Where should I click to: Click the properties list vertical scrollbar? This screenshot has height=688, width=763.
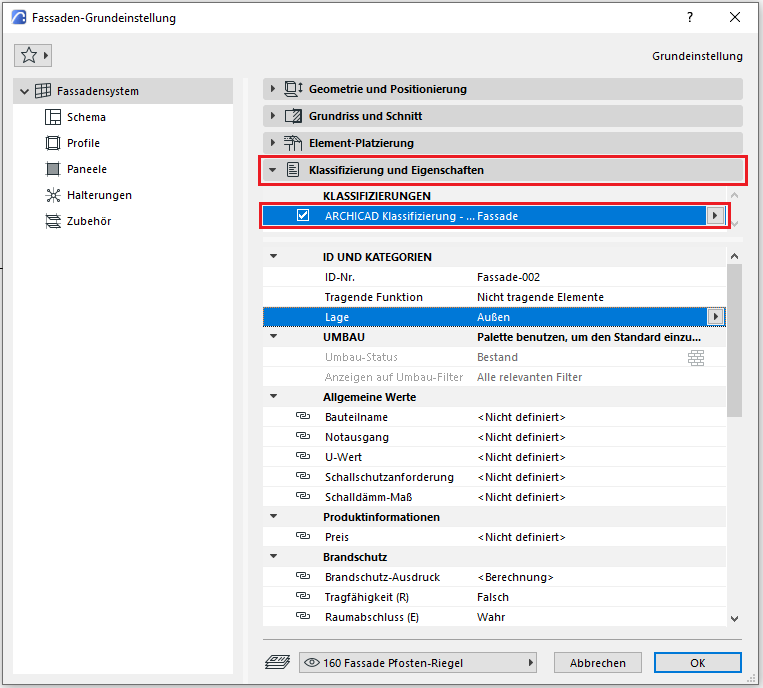[x=734, y=340]
